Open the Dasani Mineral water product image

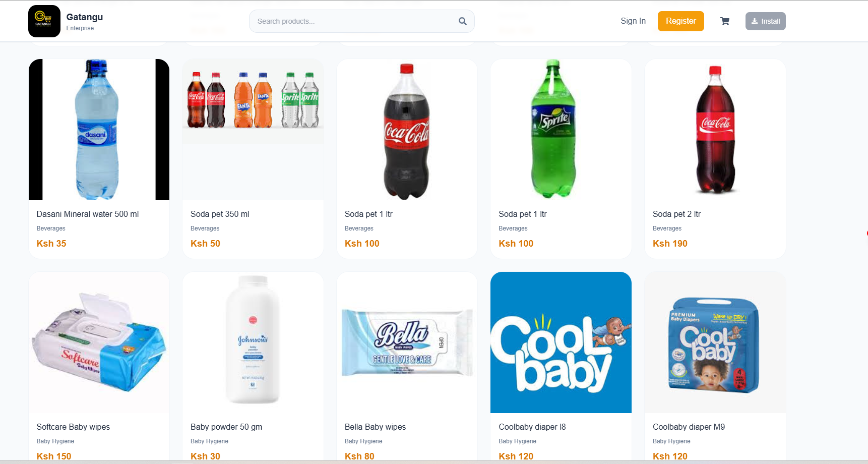click(99, 130)
